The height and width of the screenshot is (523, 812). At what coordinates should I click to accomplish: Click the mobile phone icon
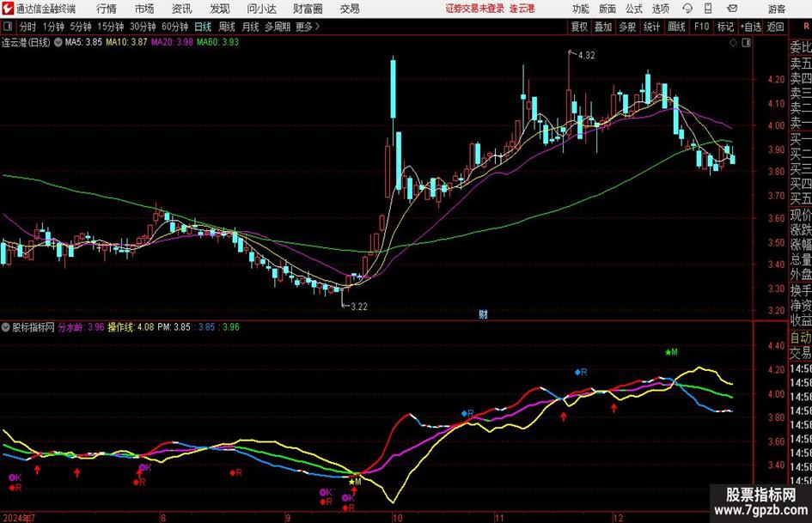coord(708,9)
